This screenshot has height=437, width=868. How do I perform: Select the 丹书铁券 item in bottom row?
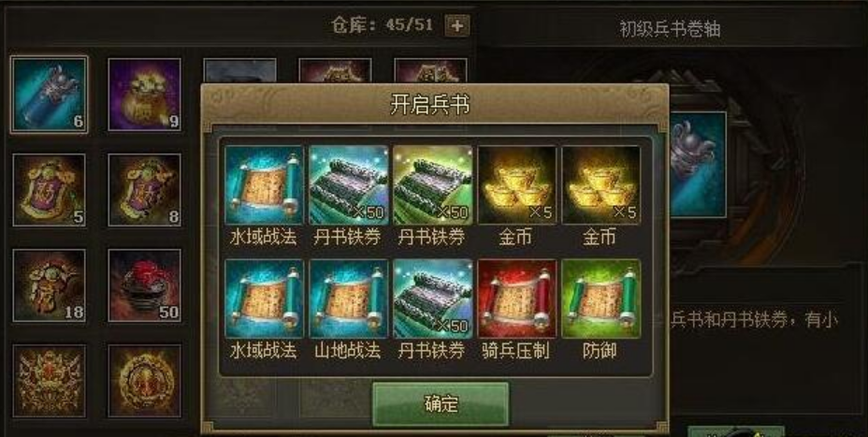(x=432, y=299)
